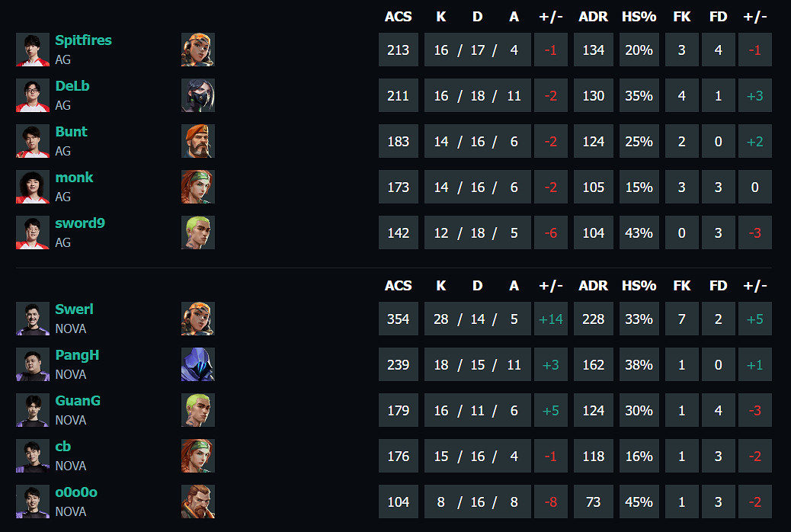Go to GuanG's player page
This screenshot has width=791, height=532.
(x=78, y=401)
